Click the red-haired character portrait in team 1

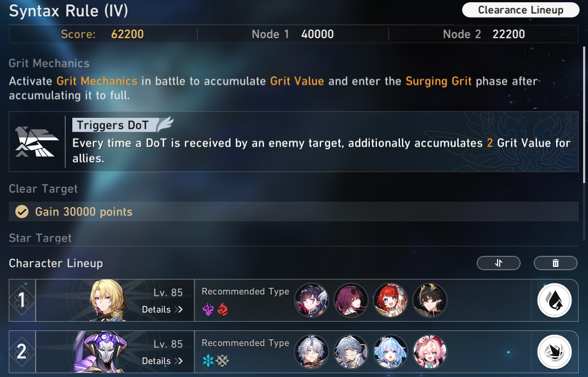(390, 300)
